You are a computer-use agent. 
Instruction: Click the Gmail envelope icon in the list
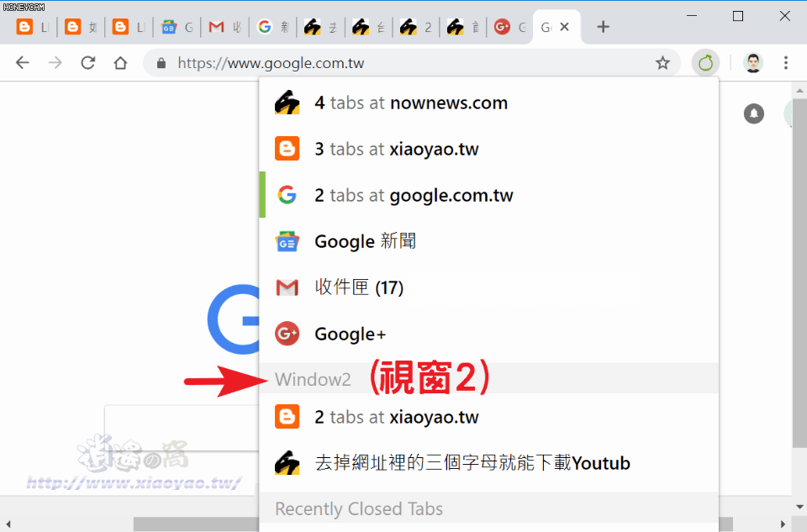pyautogui.click(x=287, y=287)
